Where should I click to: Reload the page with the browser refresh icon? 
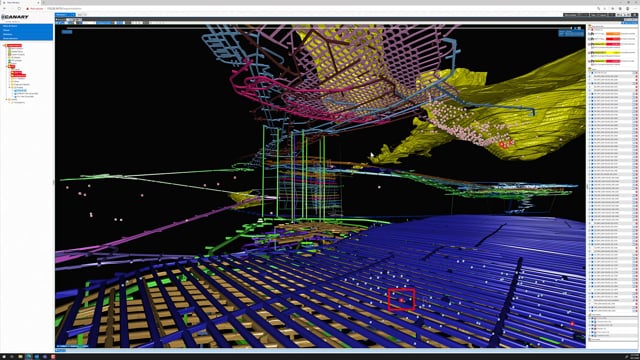19,9
